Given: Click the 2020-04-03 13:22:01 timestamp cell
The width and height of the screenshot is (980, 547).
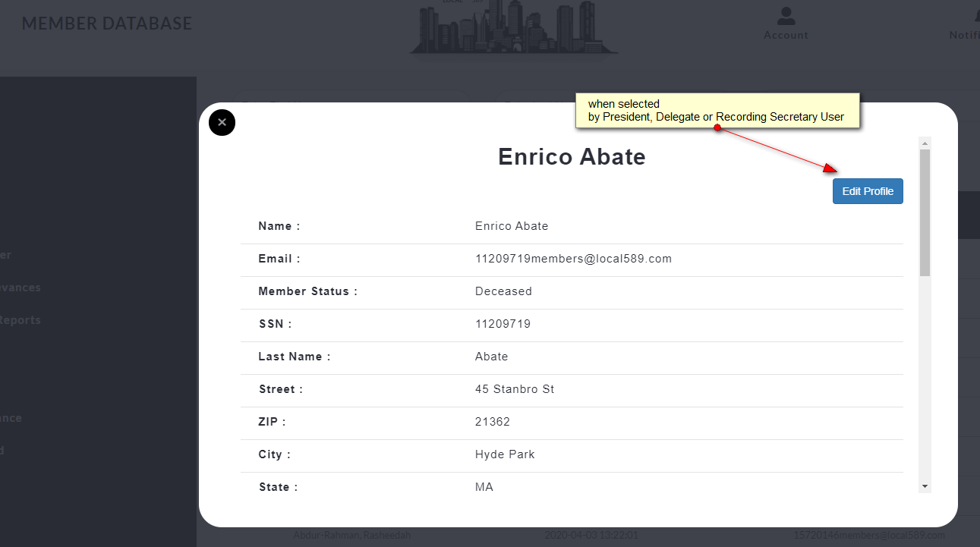Looking at the screenshot, I should [x=592, y=535].
